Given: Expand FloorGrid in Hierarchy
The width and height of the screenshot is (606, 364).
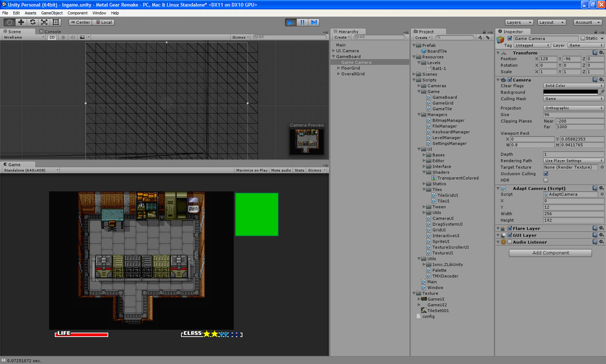Looking at the screenshot, I should [x=338, y=68].
